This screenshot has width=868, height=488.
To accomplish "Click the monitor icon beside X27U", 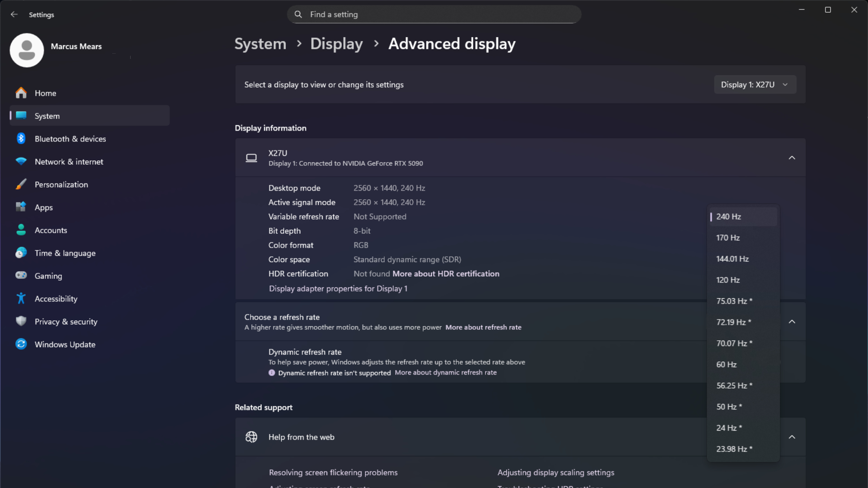I will point(251,158).
